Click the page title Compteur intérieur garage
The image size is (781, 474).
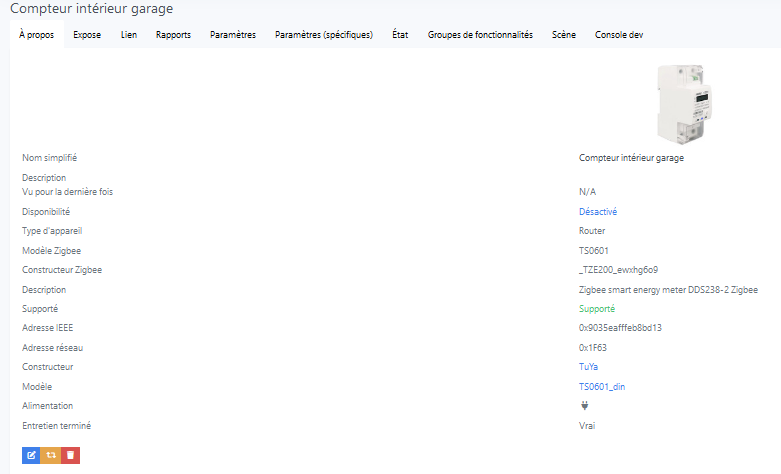92,8
